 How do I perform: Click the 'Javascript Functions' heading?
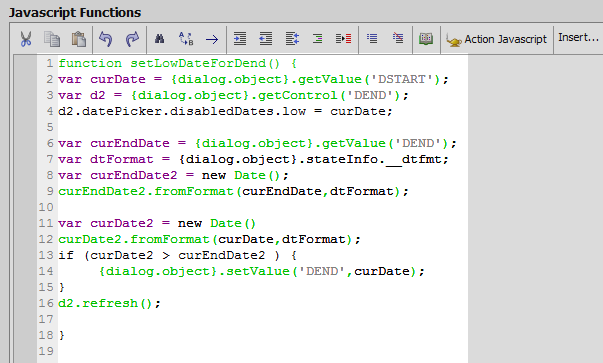pyautogui.click(x=75, y=13)
